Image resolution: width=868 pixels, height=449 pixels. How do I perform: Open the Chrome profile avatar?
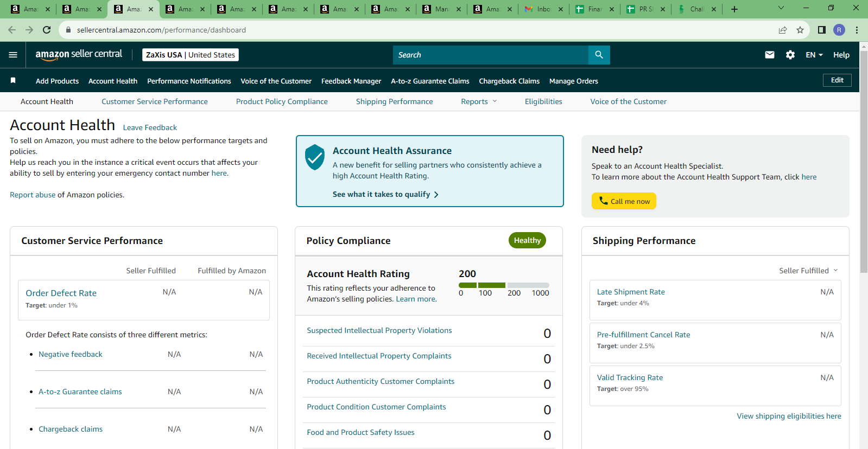point(839,30)
